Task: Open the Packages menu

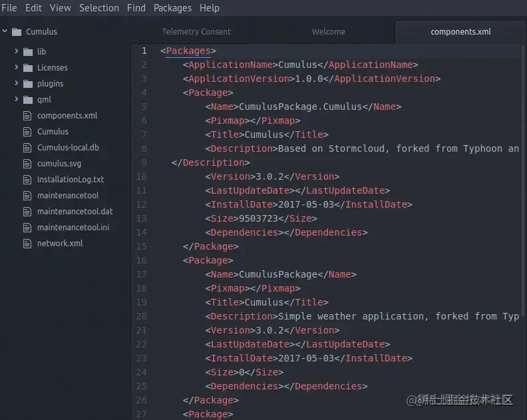Action: 172,8
